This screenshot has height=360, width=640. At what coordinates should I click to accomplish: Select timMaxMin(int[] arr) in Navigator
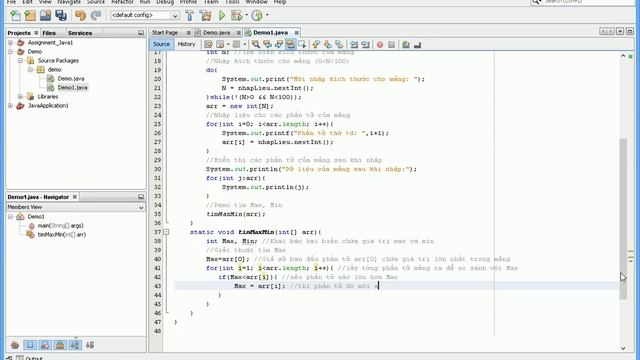tap(62, 234)
